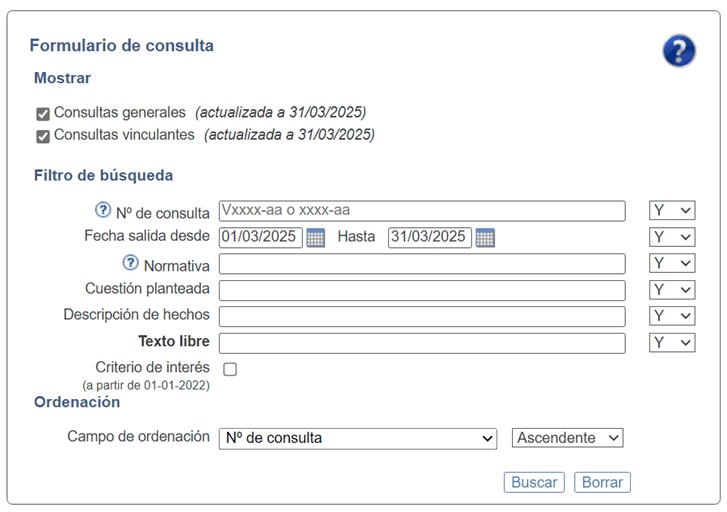Open calendar picker for Fecha salida desde
The width and height of the screenshot is (727, 512).
316,238
